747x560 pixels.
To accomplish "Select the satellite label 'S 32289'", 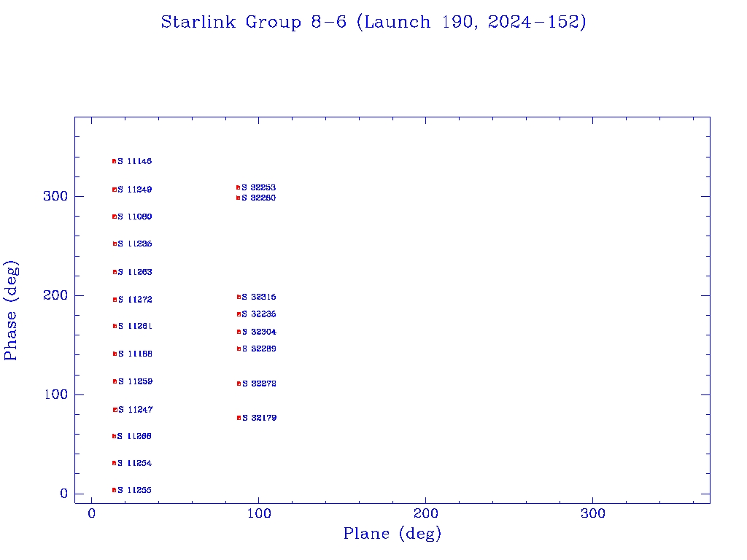I will (259, 349).
